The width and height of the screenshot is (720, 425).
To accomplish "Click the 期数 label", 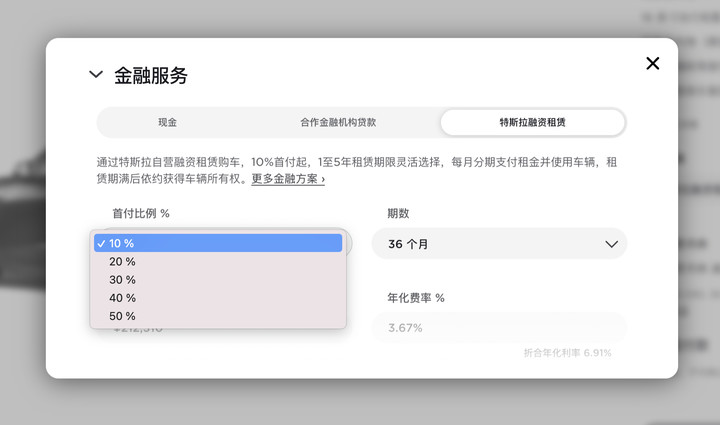I will [398, 213].
